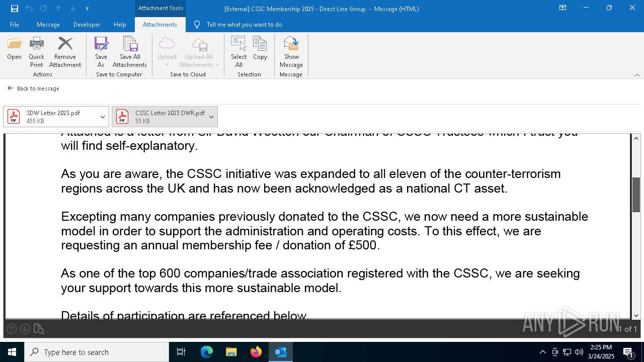
Task: Click Tell me what you want to do
Action: (238, 25)
